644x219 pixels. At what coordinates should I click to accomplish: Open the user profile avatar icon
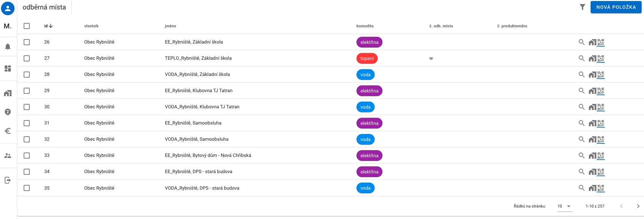tap(8, 8)
